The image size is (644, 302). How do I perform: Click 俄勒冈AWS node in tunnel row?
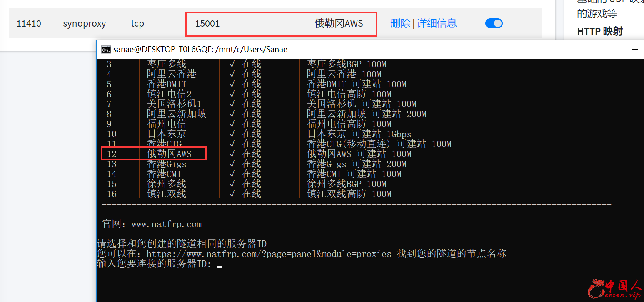pos(339,24)
